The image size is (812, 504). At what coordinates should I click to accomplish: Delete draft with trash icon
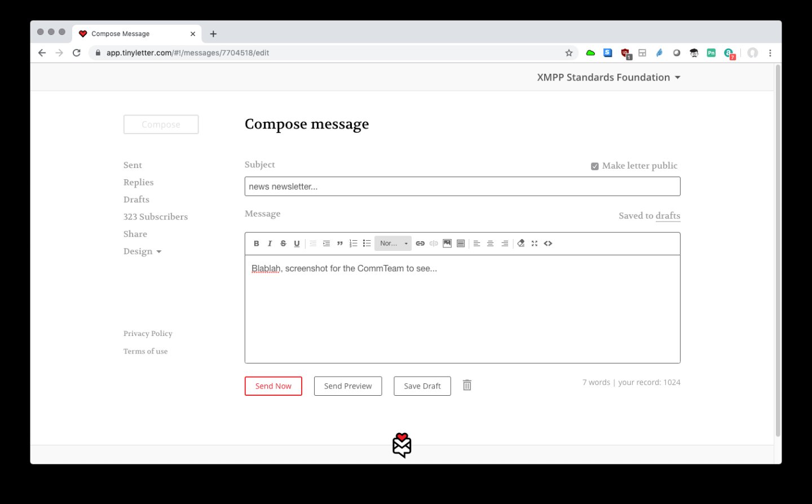(467, 385)
